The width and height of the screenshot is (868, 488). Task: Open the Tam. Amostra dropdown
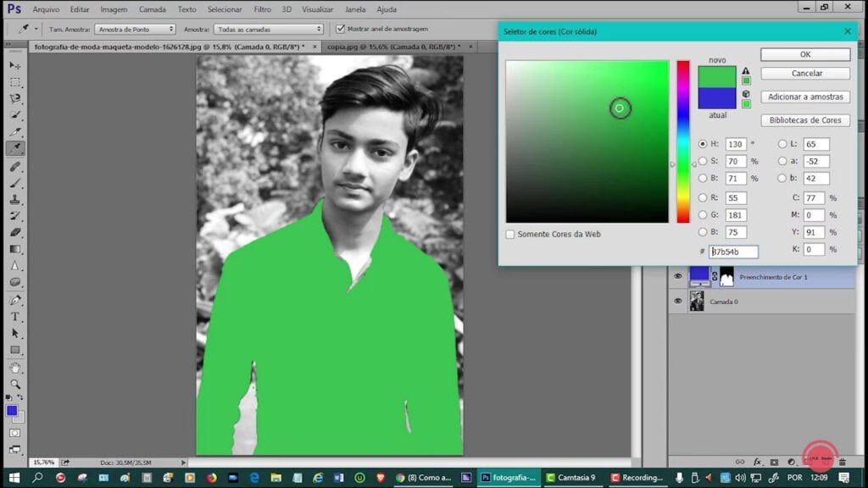pos(134,29)
